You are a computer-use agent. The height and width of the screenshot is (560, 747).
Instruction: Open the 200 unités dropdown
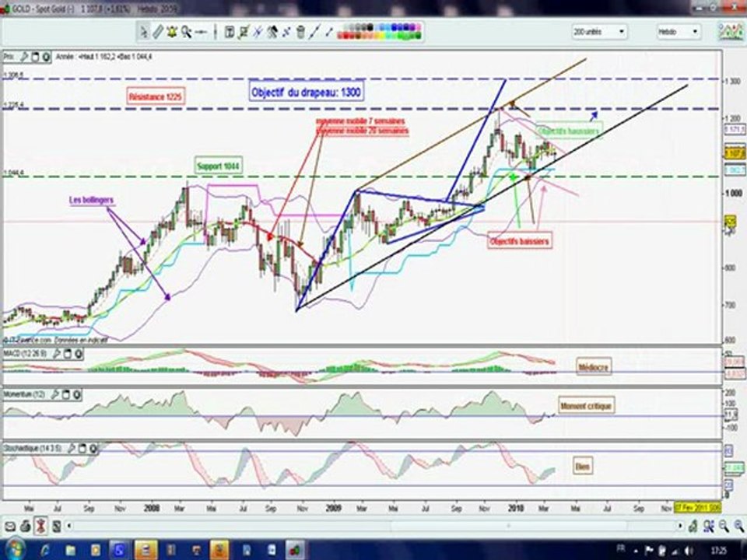[x=599, y=32]
